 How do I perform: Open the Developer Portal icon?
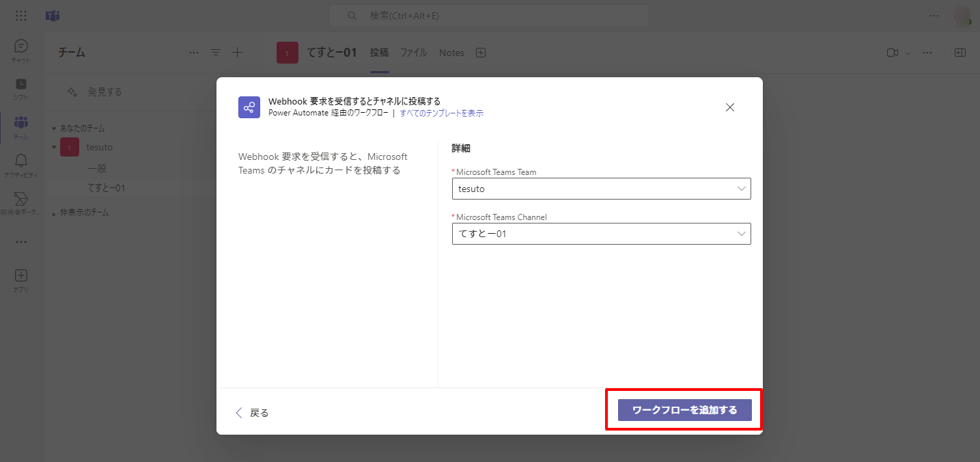[21, 200]
